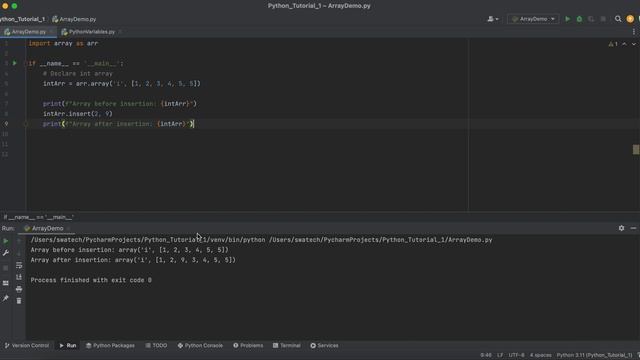This screenshot has height=360, width=640.
Task: Click the intArr = arr.array(...) assignment line
Action: (x=122, y=84)
